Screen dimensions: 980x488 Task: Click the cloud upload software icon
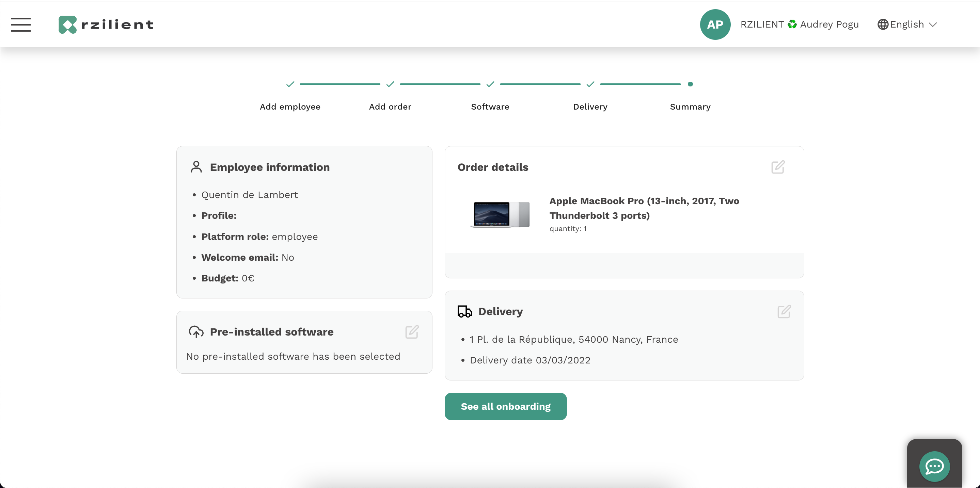(196, 332)
